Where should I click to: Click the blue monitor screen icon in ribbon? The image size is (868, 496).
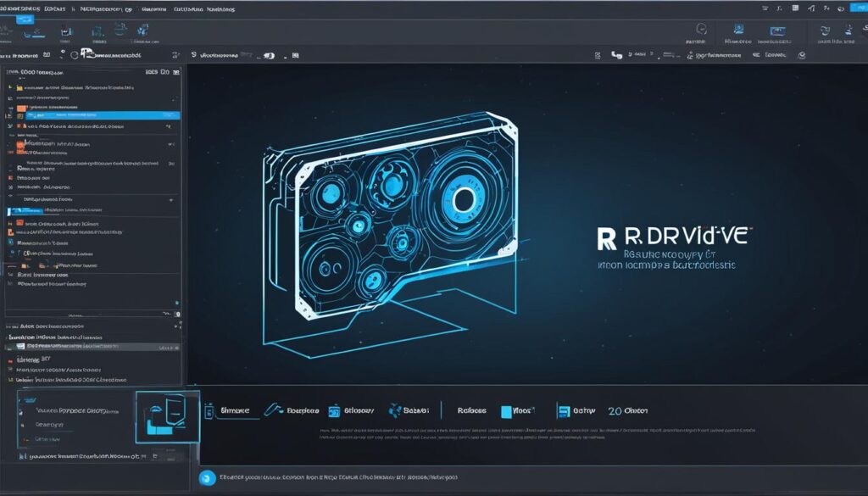click(778, 31)
